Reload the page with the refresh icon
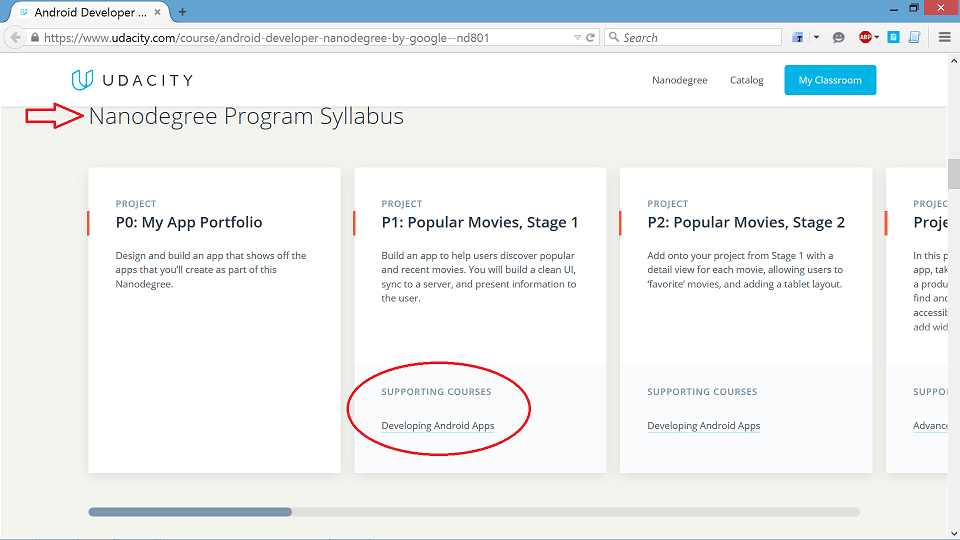 point(590,38)
